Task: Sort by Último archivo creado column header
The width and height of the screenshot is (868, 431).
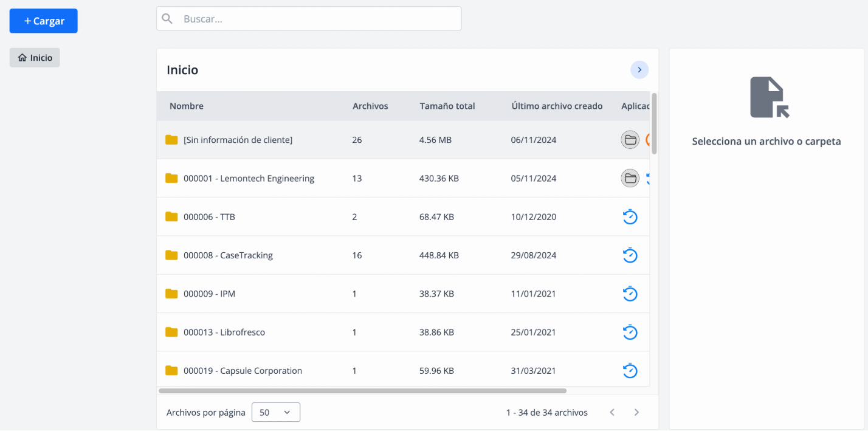Action: (557, 106)
